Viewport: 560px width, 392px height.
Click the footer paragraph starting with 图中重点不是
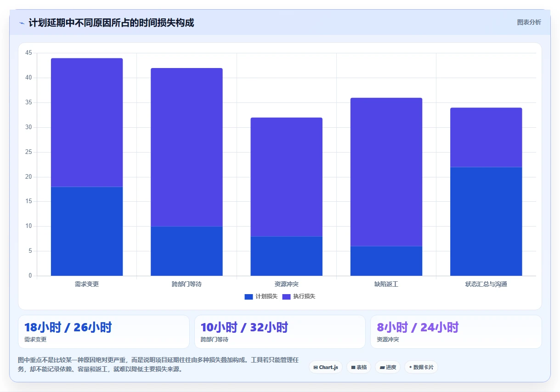click(x=158, y=364)
